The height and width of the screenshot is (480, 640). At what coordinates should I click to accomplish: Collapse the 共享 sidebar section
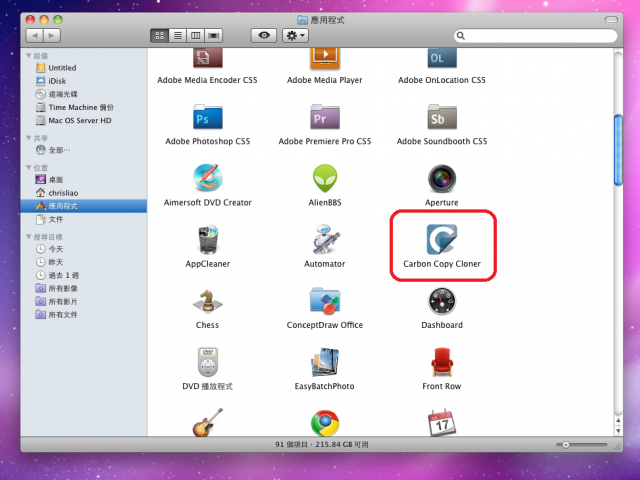pyautogui.click(x=29, y=138)
